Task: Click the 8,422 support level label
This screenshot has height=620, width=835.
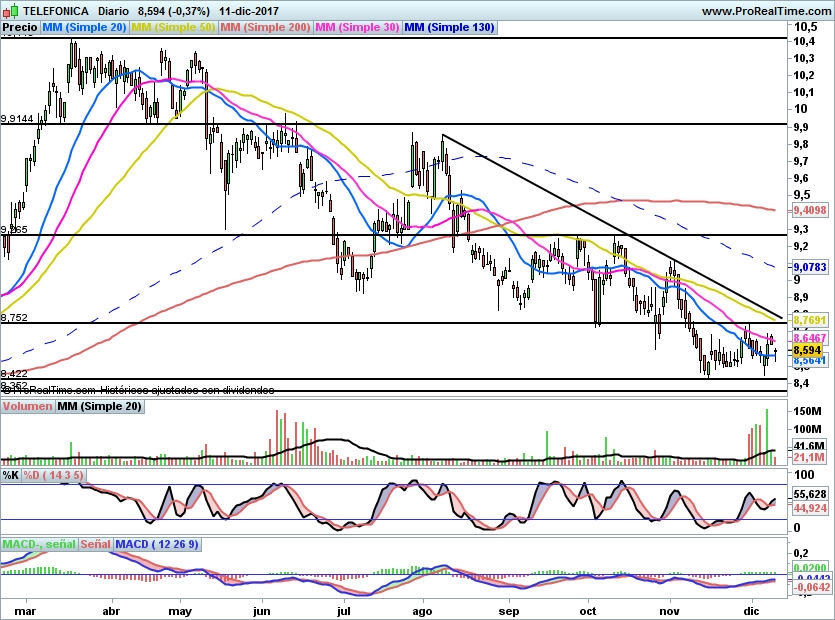Action: click(x=14, y=373)
